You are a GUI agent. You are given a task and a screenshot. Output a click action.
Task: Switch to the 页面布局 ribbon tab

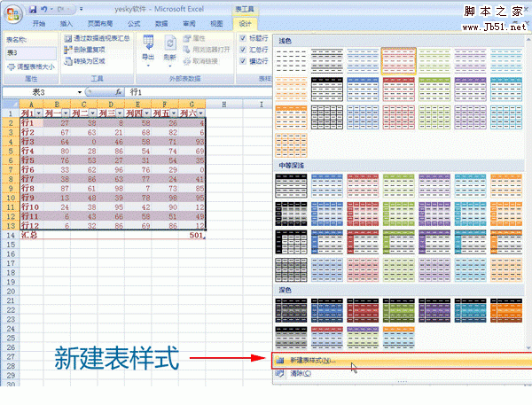pos(100,23)
